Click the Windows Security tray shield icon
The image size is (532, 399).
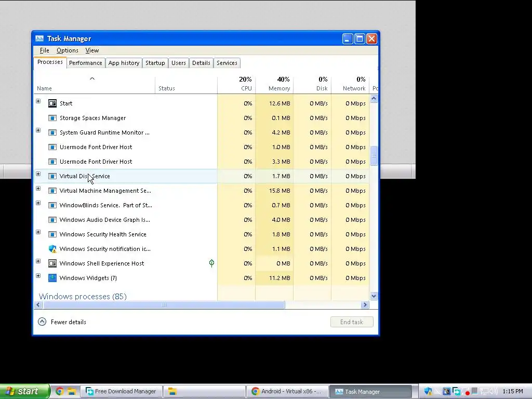[x=428, y=392]
